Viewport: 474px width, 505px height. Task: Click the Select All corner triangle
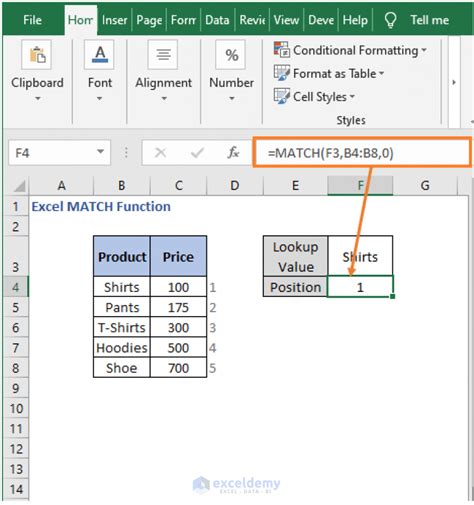click(x=19, y=186)
